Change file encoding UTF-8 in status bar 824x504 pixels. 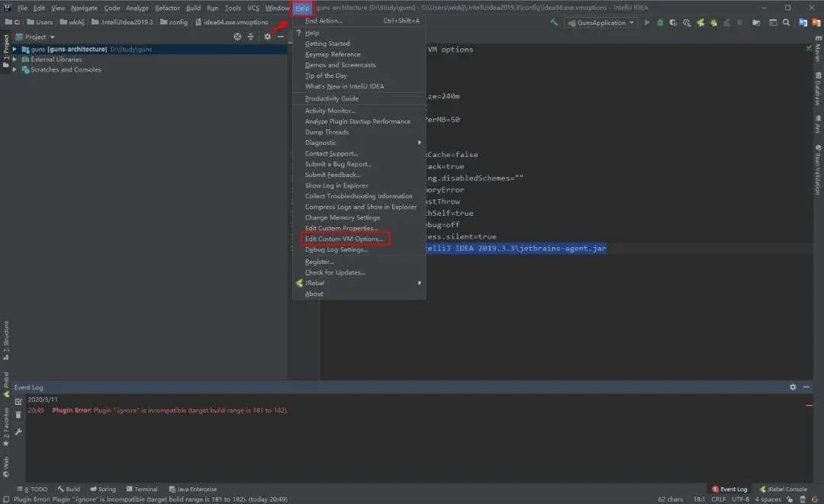point(740,499)
